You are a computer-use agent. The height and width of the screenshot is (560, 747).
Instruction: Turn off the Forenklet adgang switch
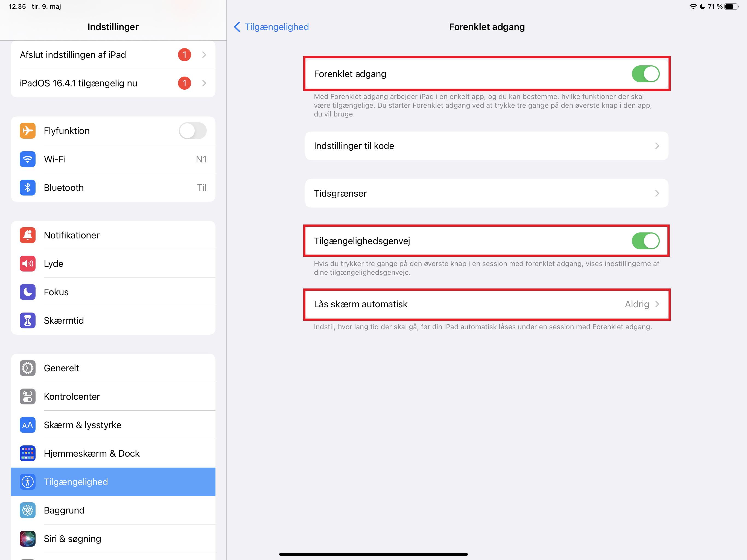click(645, 74)
